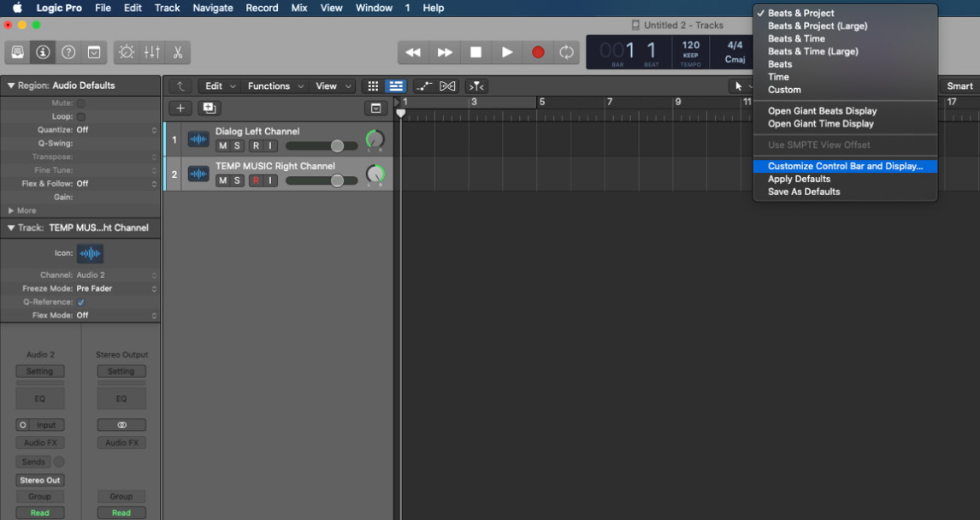Toggle the Flex show/hide button
This screenshot has height=520, width=980.
point(447,86)
